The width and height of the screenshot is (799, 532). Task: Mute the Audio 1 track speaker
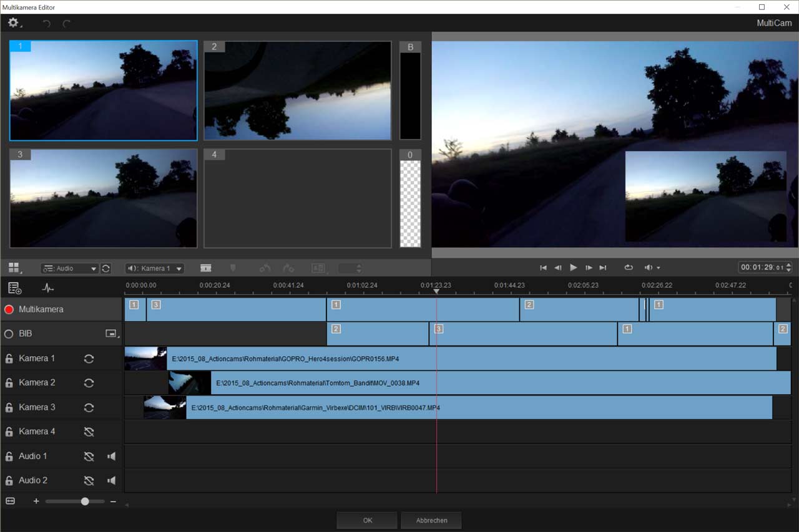click(111, 457)
